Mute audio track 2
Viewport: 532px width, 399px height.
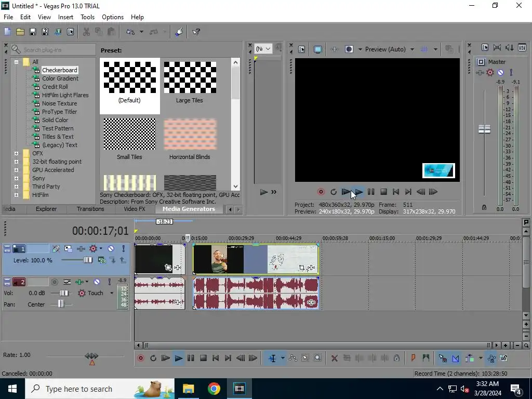(97, 282)
